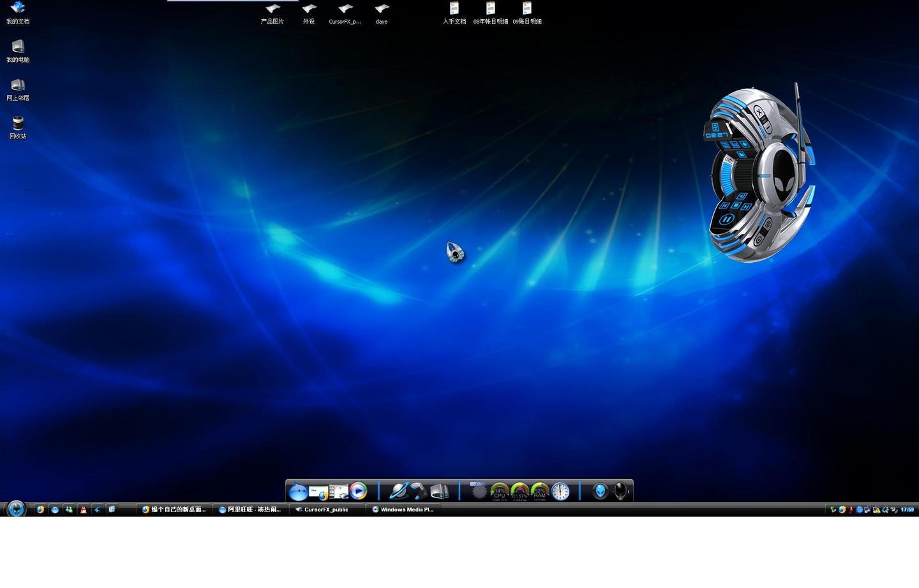
Task: Launch the blue AliWangWang icon in the dock
Action: [297, 492]
